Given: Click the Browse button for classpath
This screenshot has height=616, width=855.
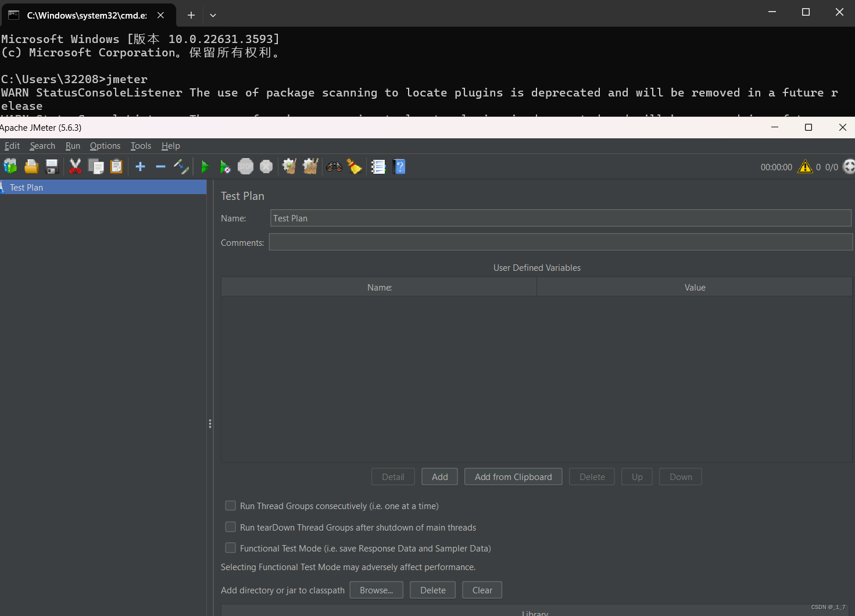Looking at the screenshot, I should point(376,590).
